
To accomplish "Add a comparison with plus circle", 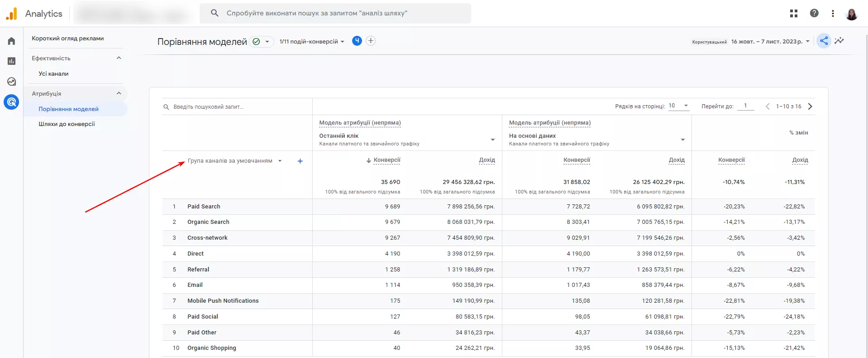I will [371, 41].
